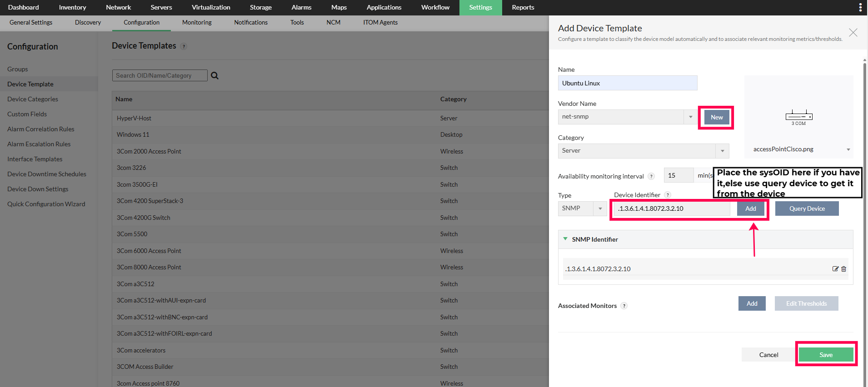Delete the SNMP identifier entry

(x=844, y=269)
